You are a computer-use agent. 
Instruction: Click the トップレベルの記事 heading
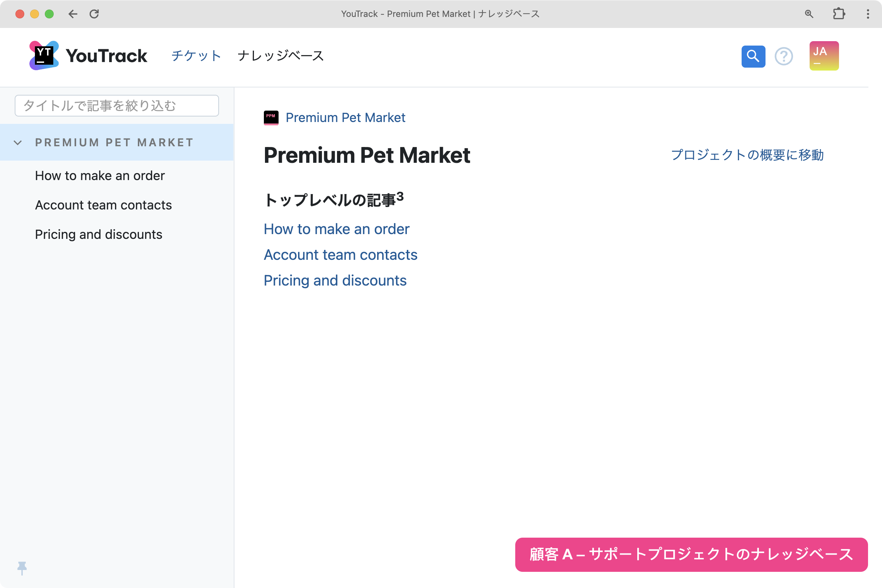(334, 200)
